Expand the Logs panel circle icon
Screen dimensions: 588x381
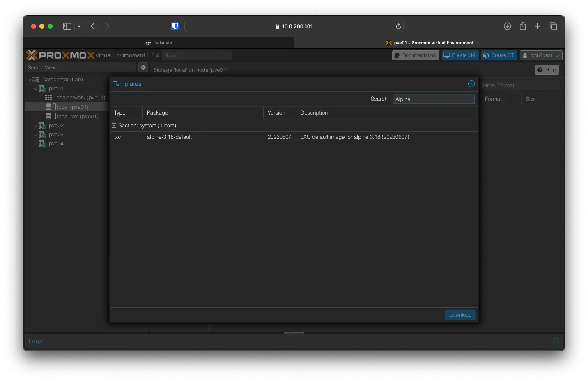(556, 341)
